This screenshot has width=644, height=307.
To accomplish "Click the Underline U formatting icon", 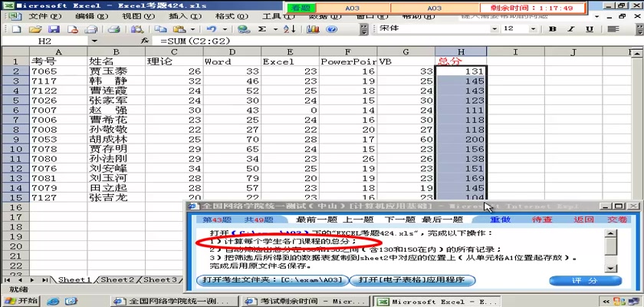I will coord(590,28).
